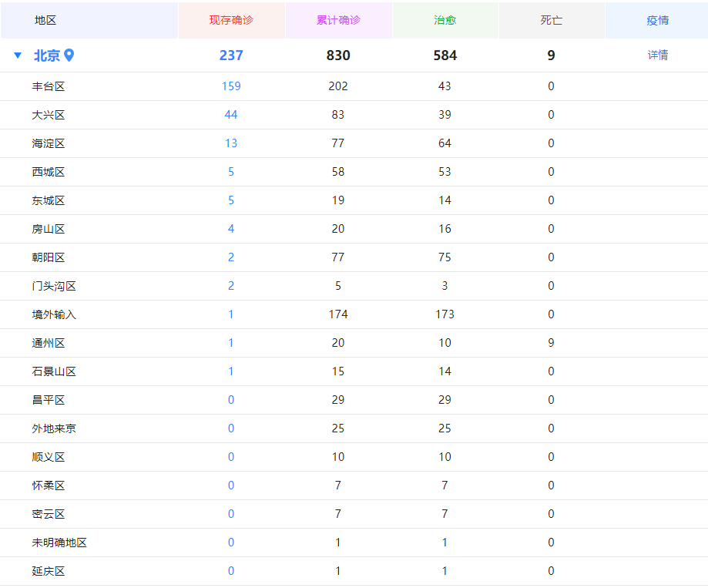Select the 治愈 column header
708x588 pixels.
[x=445, y=20]
